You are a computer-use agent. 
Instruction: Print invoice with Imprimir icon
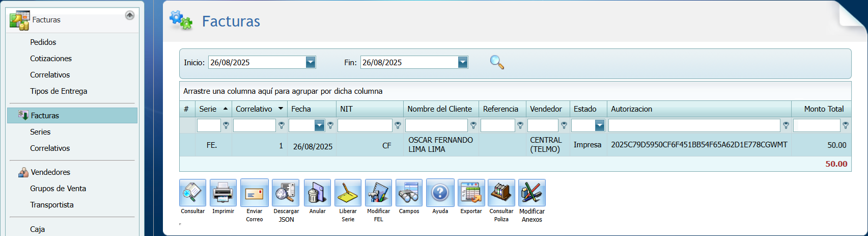[x=223, y=193]
